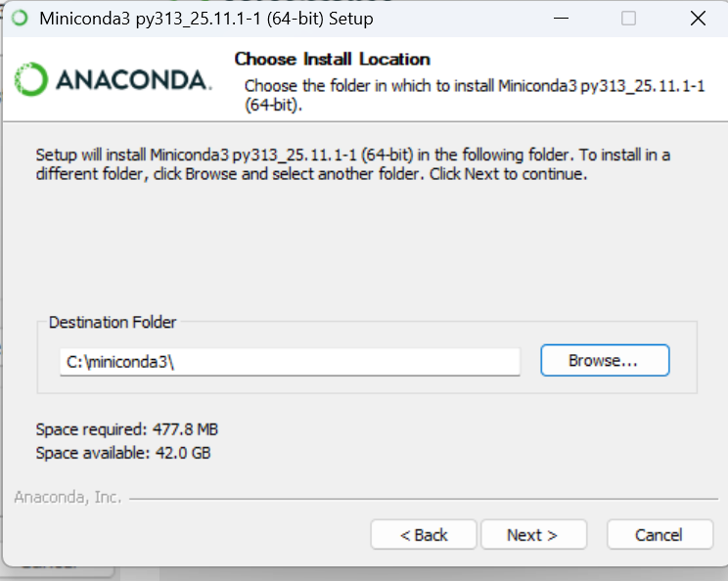Click the 'Space available: 42.0 GB' text
The image size is (728, 581).
(123, 453)
